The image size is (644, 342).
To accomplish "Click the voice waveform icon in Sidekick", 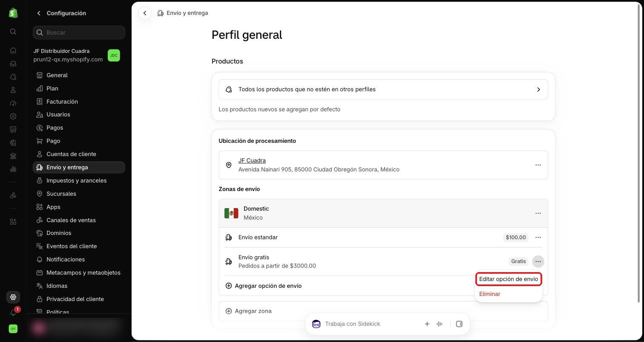I will pos(440,324).
